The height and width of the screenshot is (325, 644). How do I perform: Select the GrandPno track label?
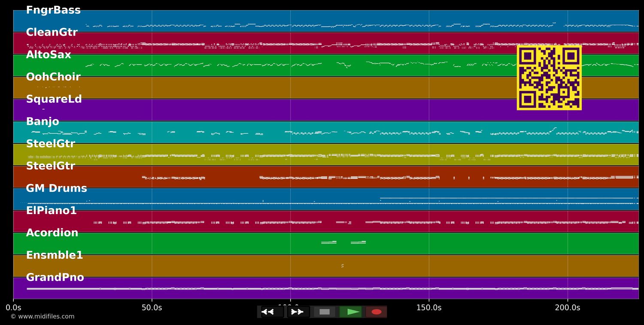point(55,277)
